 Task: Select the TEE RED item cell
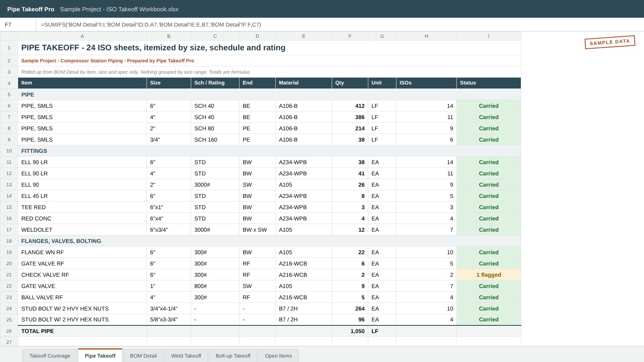click(83, 207)
